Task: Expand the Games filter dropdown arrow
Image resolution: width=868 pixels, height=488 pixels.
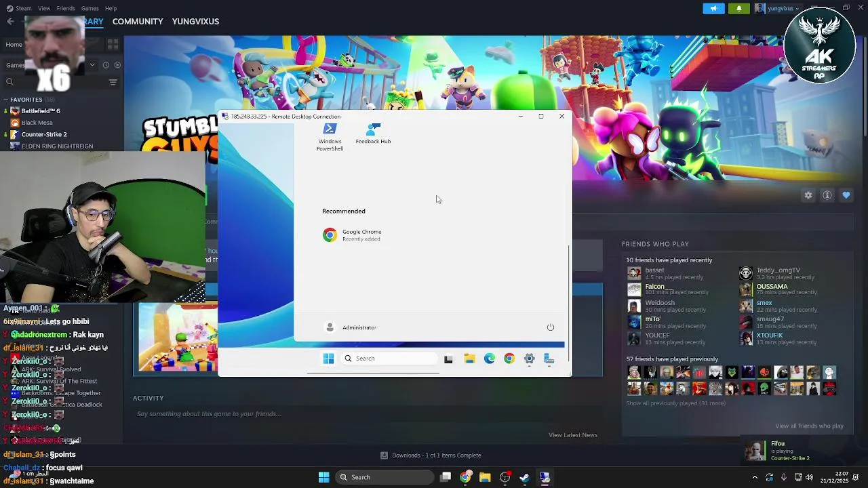Action: tap(92, 65)
